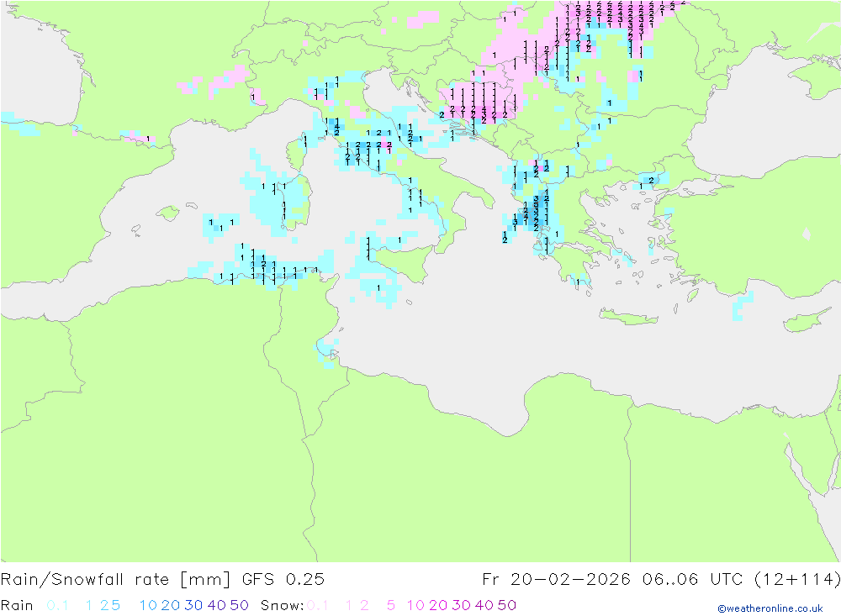841x616 pixels.
Task: Click the snow legend value 20
Action: 438,605
